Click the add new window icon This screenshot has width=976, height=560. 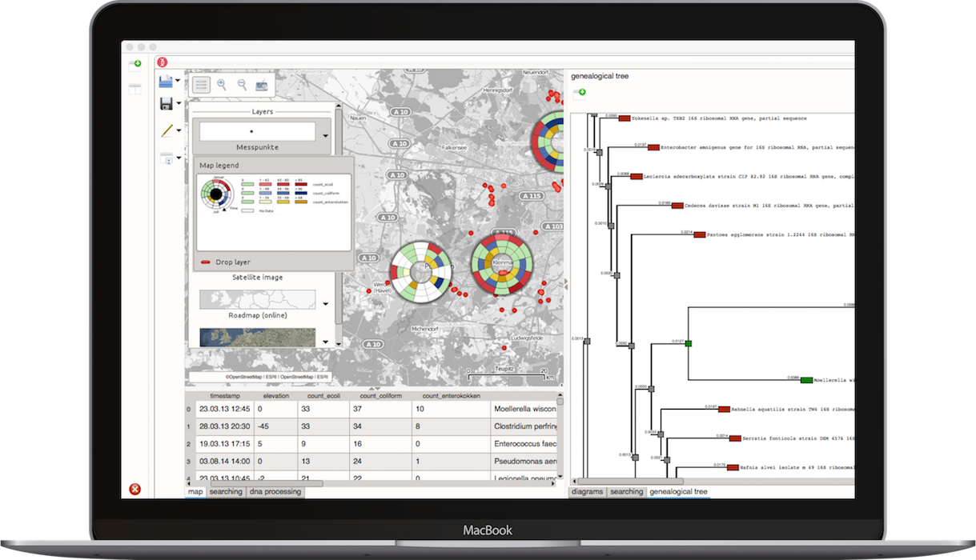(x=135, y=63)
